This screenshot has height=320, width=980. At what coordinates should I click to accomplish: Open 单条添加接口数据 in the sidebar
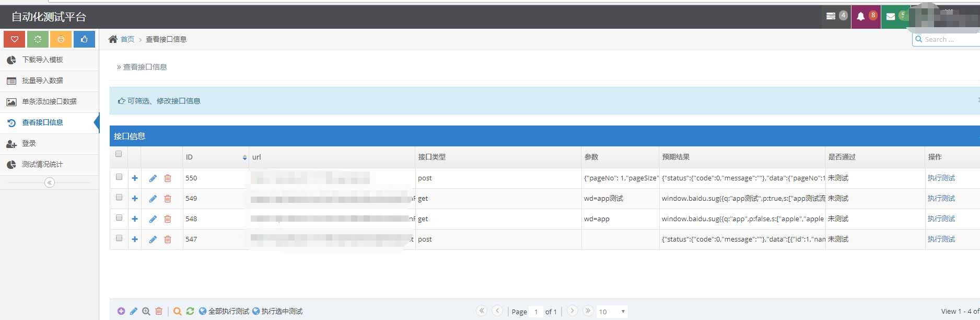tap(49, 102)
